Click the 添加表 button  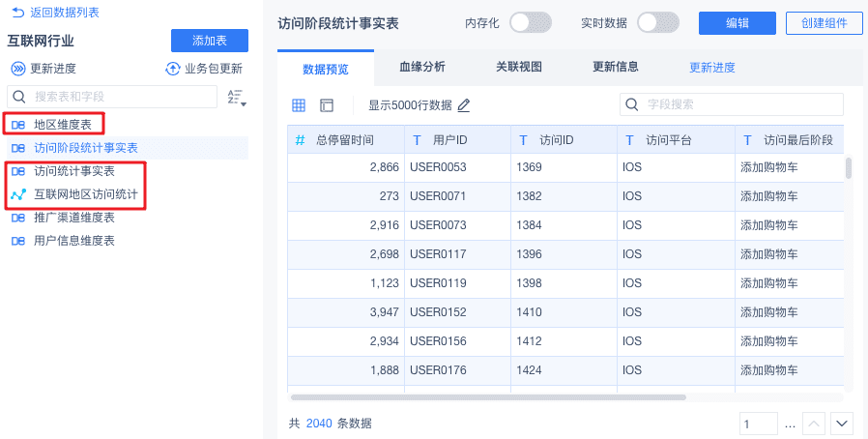(x=210, y=41)
